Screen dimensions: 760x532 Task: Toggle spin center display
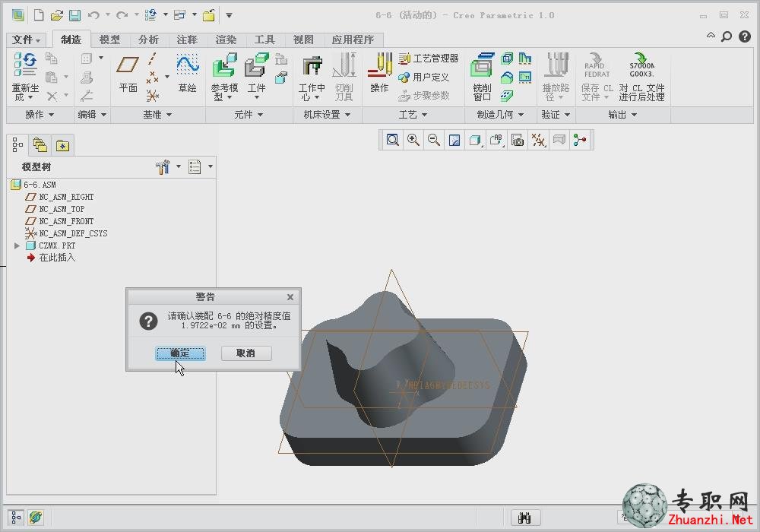(x=580, y=140)
